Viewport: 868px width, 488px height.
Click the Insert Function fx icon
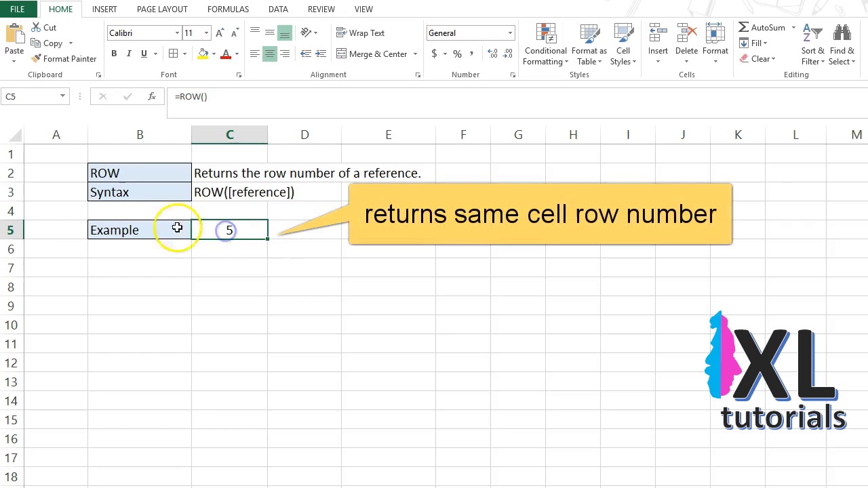pyautogui.click(x=152, y=97)
